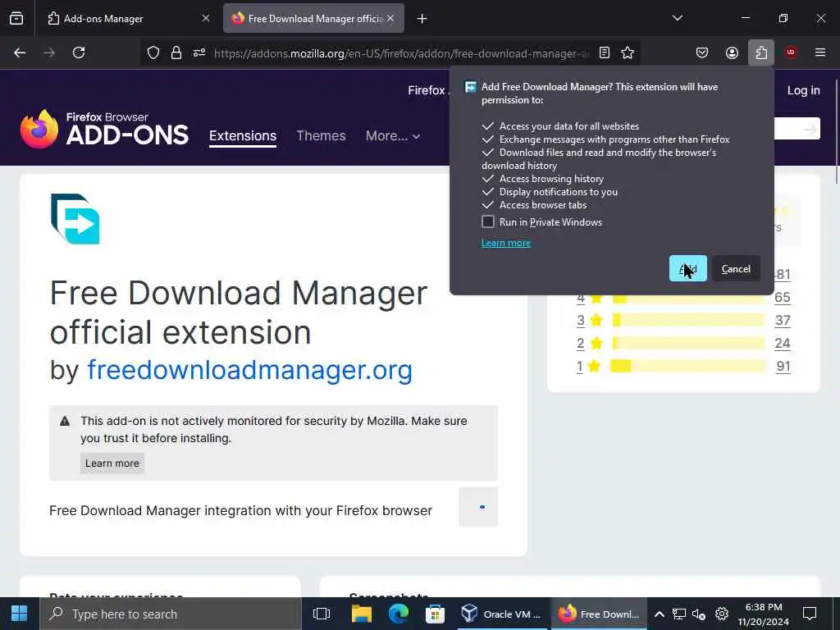
Task: Go back to previous page
Action: click(x=20, y=52)
